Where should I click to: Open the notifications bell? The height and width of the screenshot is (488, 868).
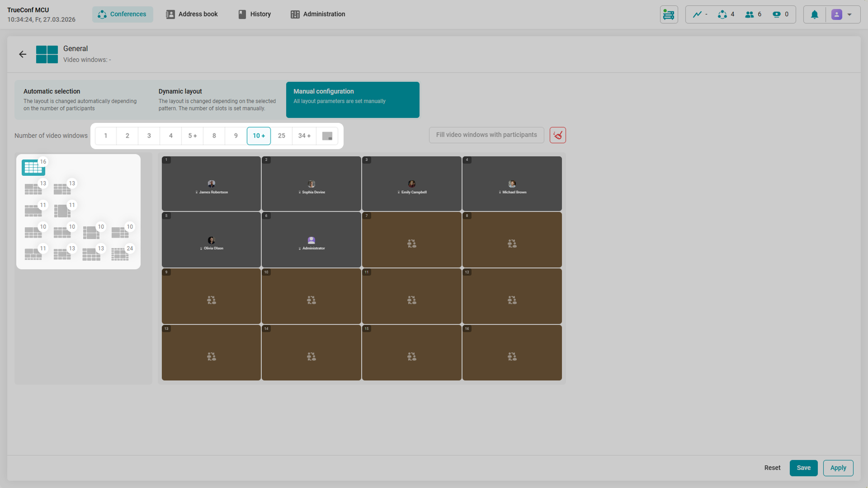point(814,14)
